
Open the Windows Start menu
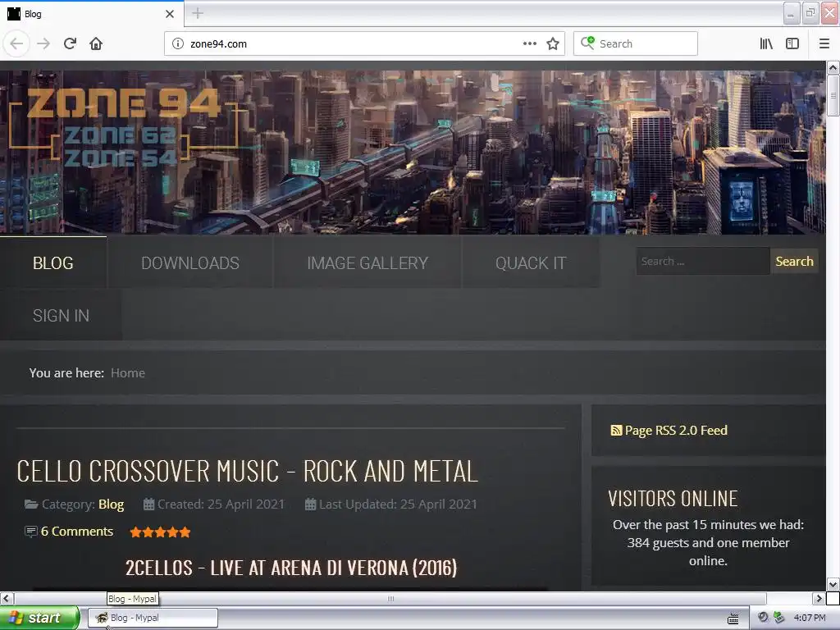pos(39,618)
